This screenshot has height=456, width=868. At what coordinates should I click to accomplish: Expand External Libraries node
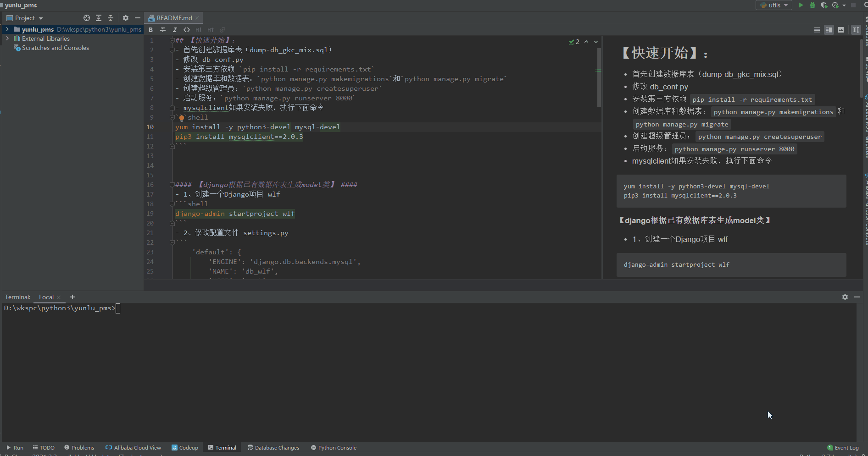tap(7, 38)
